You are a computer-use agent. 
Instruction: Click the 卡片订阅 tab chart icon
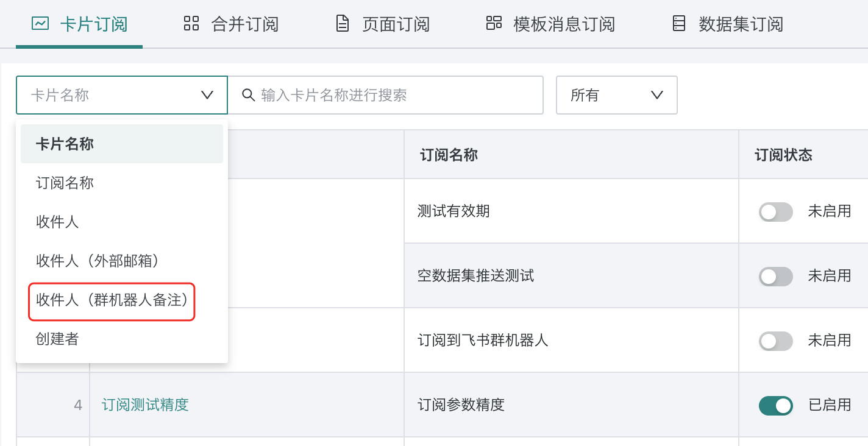(x=40, y=24)
